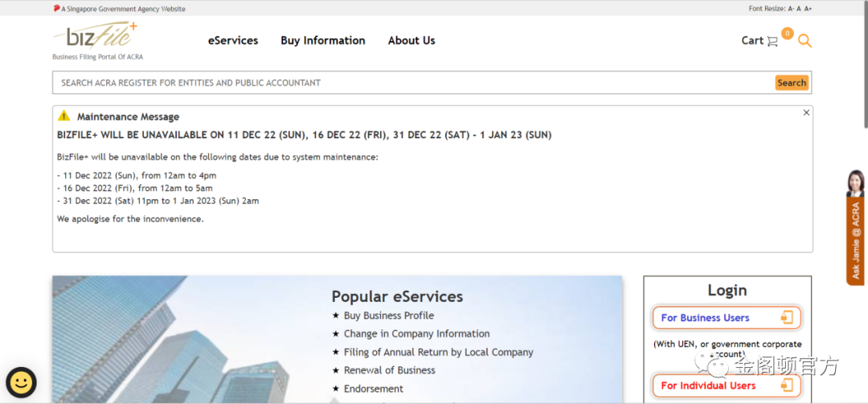Click 'We apologise for the inconvenience' text
The width and height of the screenshot is (868, 404).
(x=130, y=219)
